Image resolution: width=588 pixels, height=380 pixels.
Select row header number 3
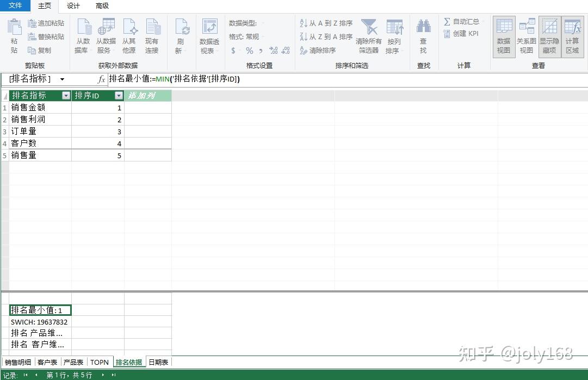pyautogui.click(x=5, y=132)
